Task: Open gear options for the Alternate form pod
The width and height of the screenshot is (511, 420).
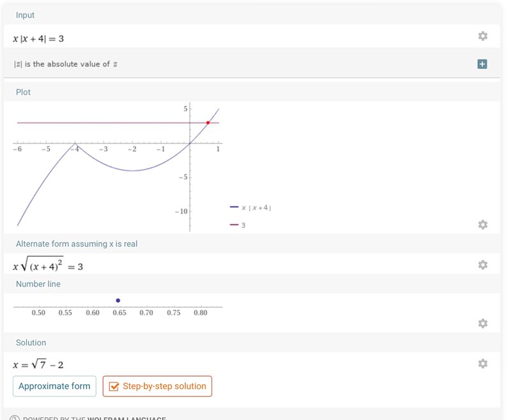Action: pyautogui.click(x=483, y=264)
